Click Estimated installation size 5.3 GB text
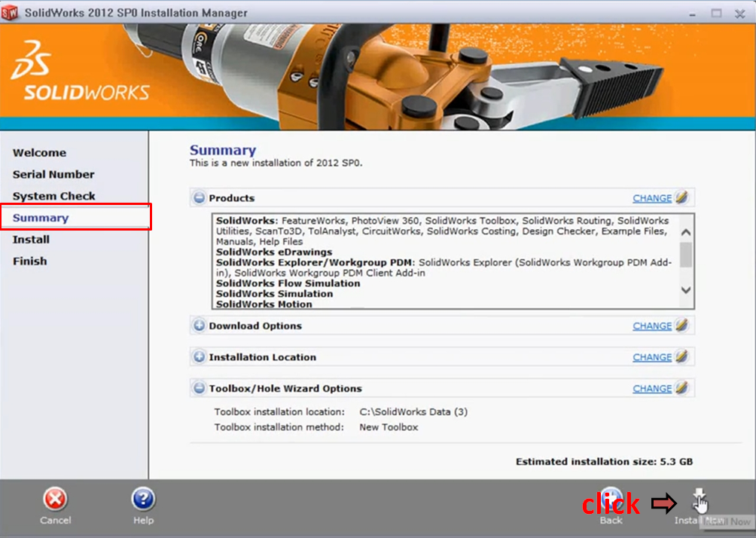 pyautogui.click(x=604, y=462)
